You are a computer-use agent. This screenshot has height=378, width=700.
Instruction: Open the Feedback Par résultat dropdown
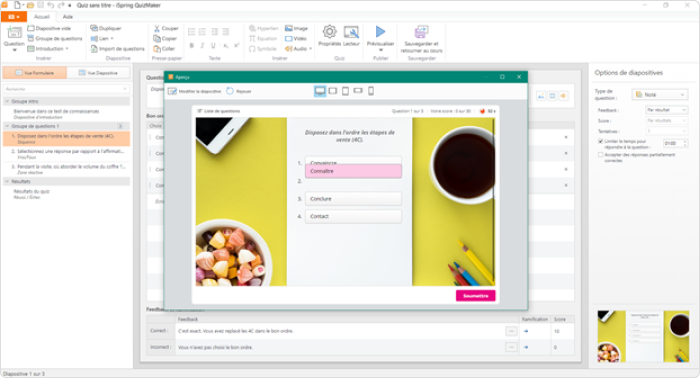pyautogui.click(x=666, y=110)
